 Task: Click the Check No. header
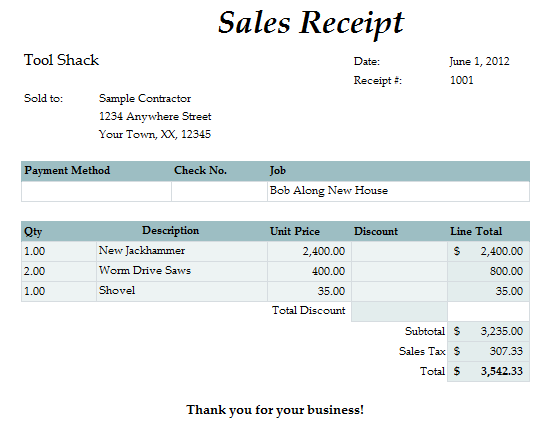(x=200, y=170)
